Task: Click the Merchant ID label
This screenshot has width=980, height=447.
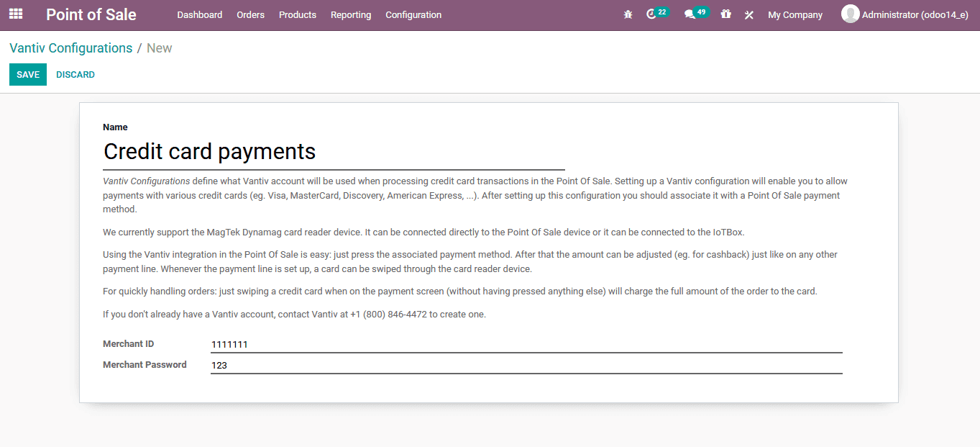Action: [129, 344]
